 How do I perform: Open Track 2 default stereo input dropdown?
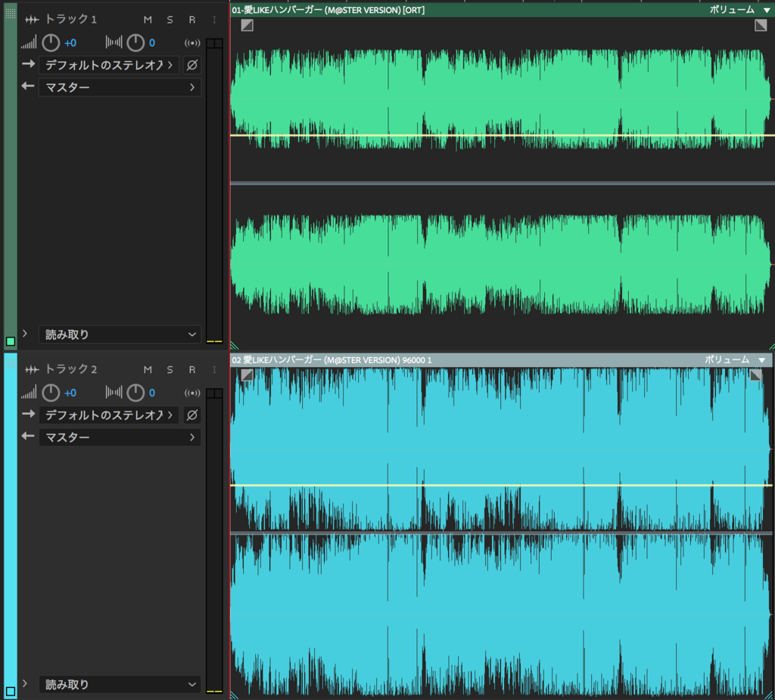(x=109, y=415)
